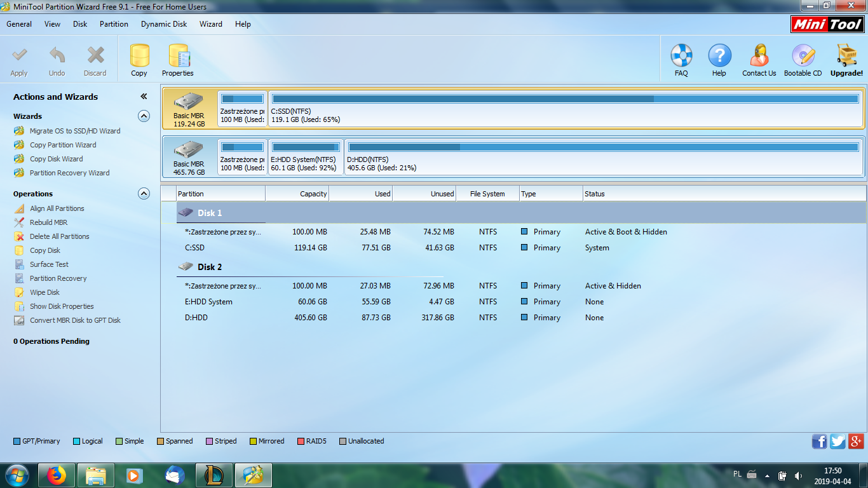Open the Twitter share icon
Viewport: 868px width, 488px height.
[838, 441]
